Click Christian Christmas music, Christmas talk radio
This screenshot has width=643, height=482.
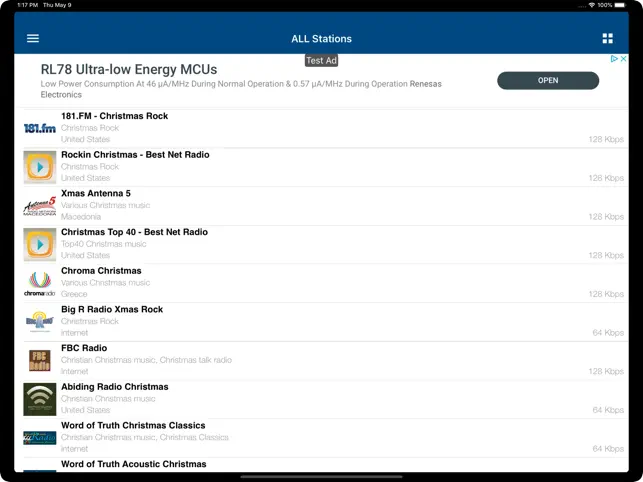[x=146, y=360]
